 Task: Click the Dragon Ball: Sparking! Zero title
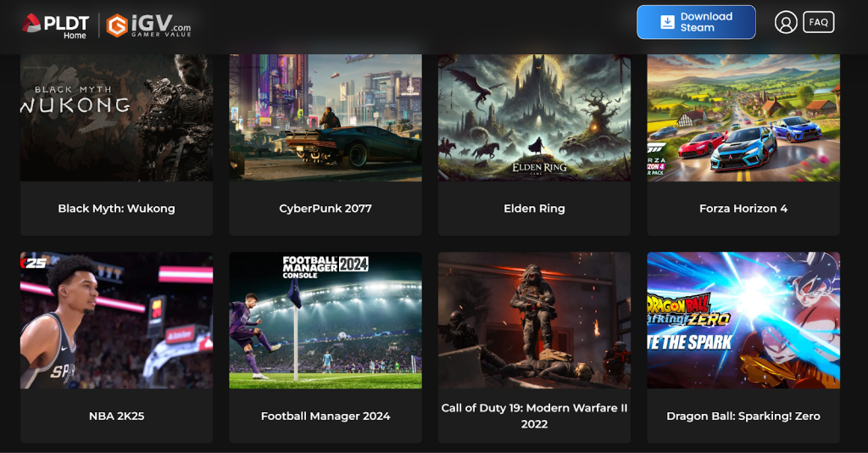tap(743, 416)
